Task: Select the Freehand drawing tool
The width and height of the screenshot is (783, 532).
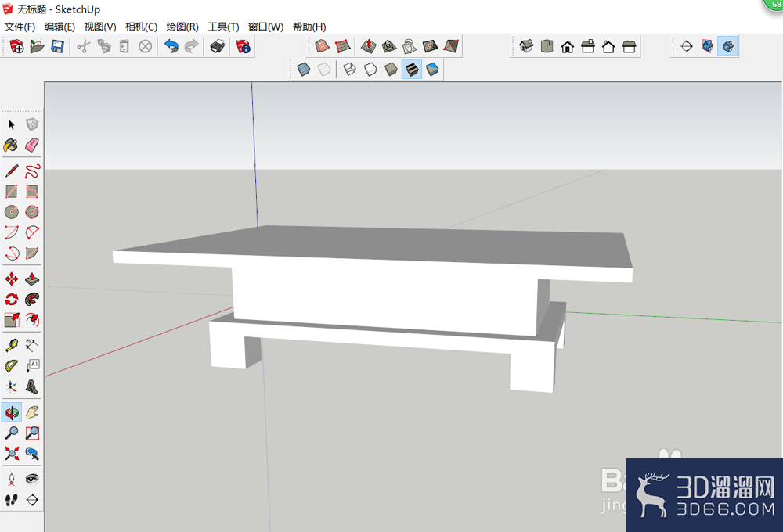Action: [32, 171]
